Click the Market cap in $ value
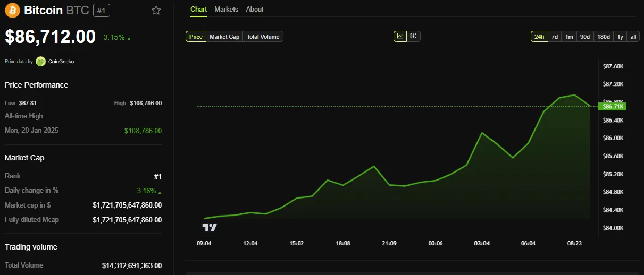Image resolution: width=644 pixels, height=275 pixels. pos(127,205)
